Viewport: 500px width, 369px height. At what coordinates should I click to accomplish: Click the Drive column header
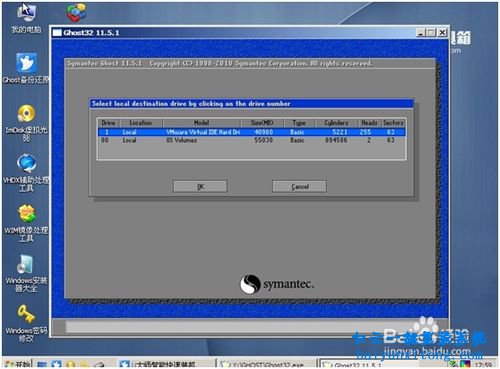point(108,123)
